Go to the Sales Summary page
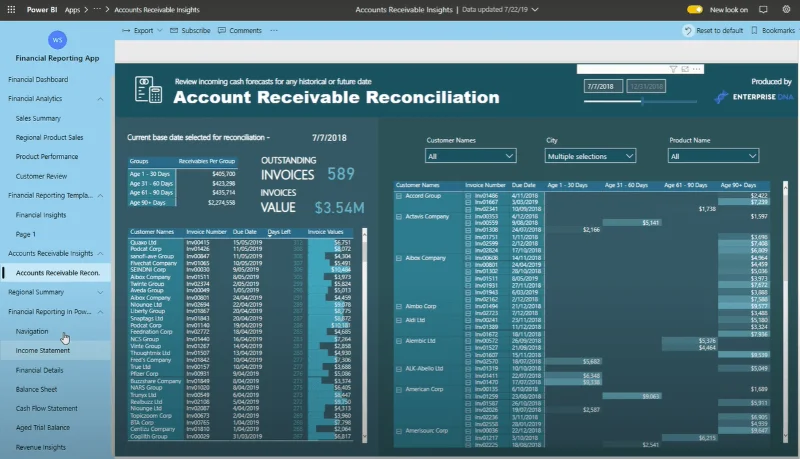The image size is (800, 459). 38,118
